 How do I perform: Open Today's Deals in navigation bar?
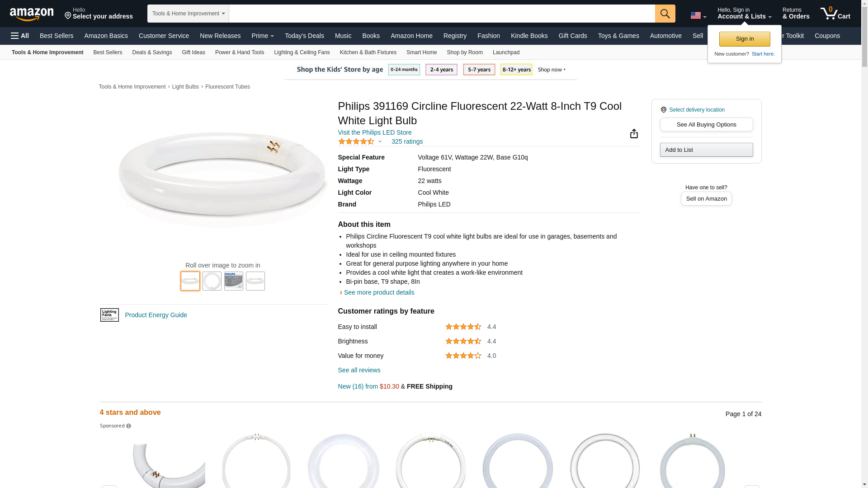pyautogui.click(x=304, y=36)
